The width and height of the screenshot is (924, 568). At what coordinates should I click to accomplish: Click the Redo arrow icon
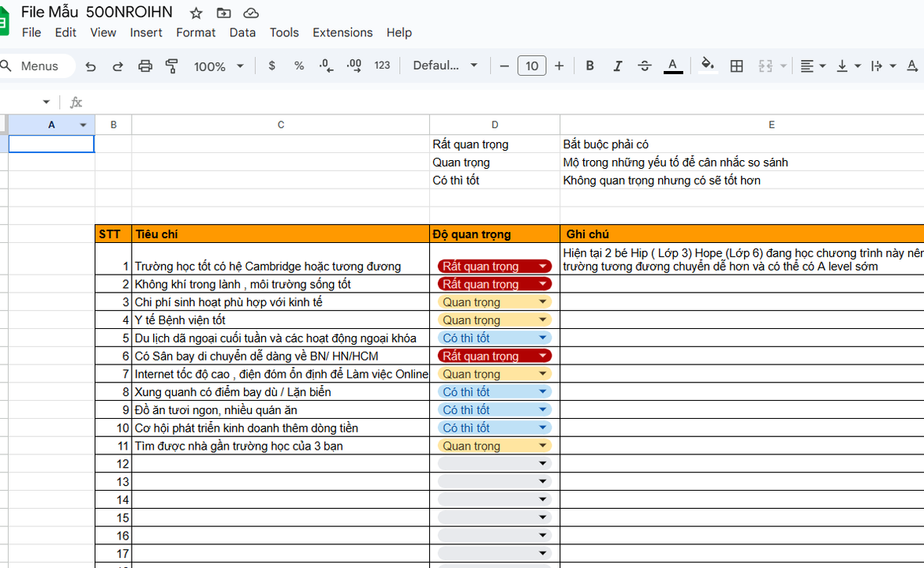[118, 66]
